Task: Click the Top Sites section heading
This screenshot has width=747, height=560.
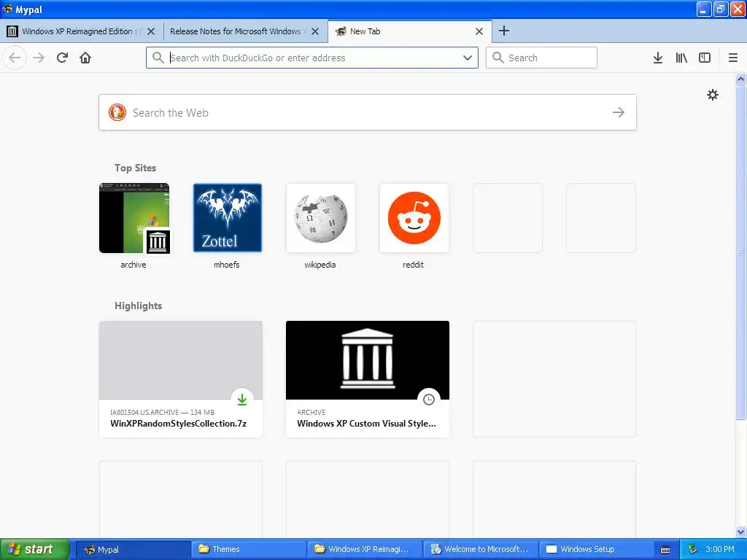Action: (135, 168)
